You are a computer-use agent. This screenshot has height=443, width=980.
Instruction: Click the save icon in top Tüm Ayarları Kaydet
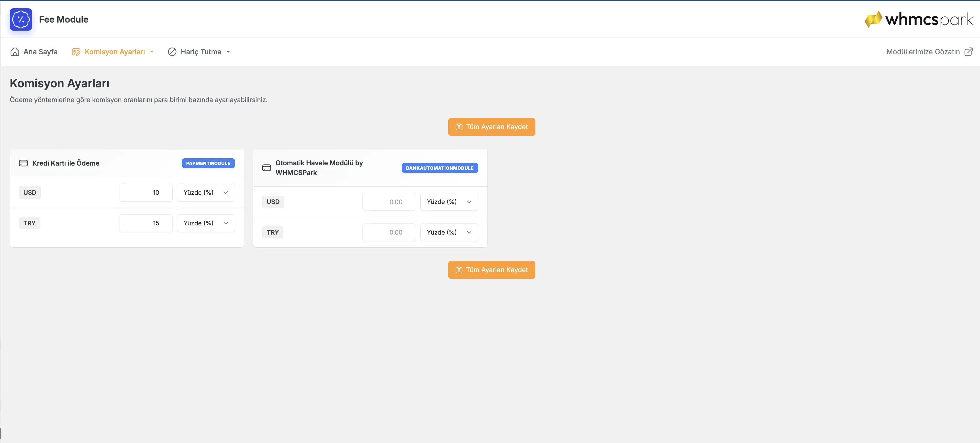pyautogui.click(x=459, y=127)
